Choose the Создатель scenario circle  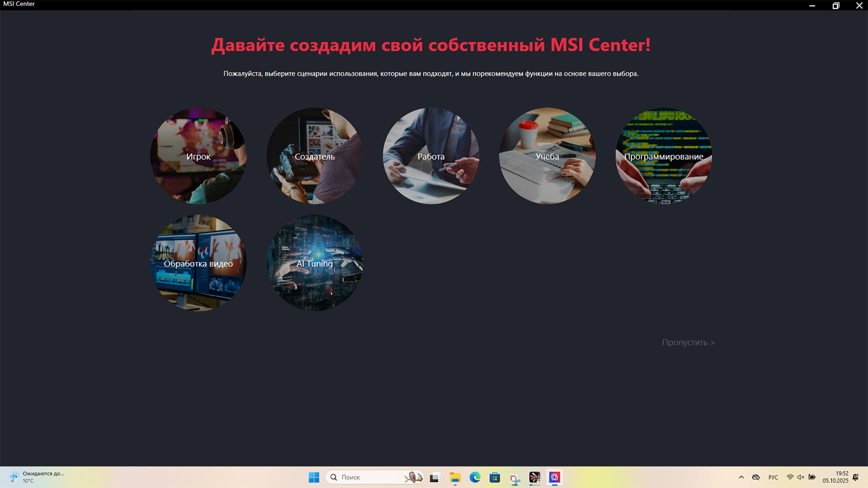(315, 156)
